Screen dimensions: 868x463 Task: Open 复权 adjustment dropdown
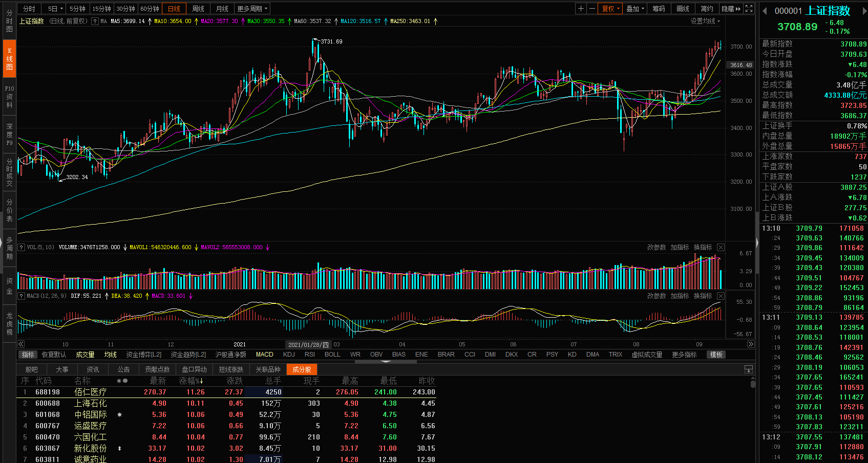[610, 9]
